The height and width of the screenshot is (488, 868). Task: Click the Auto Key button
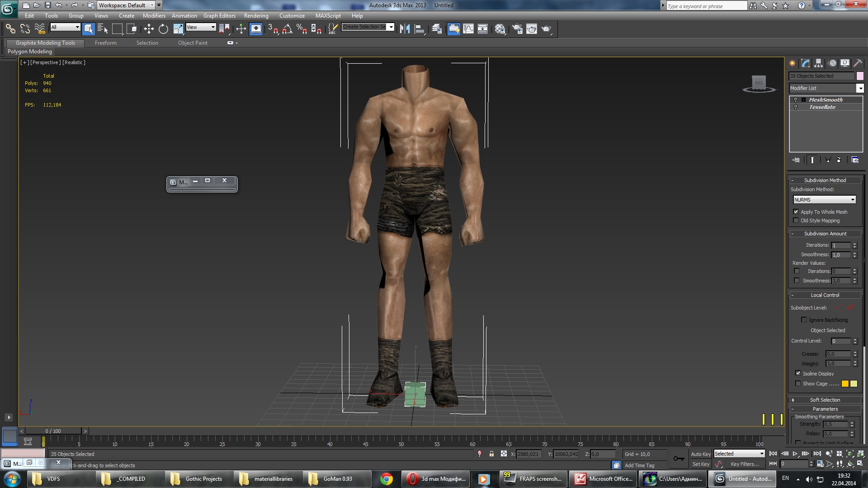pyautogui.click(x=700, y=454)
